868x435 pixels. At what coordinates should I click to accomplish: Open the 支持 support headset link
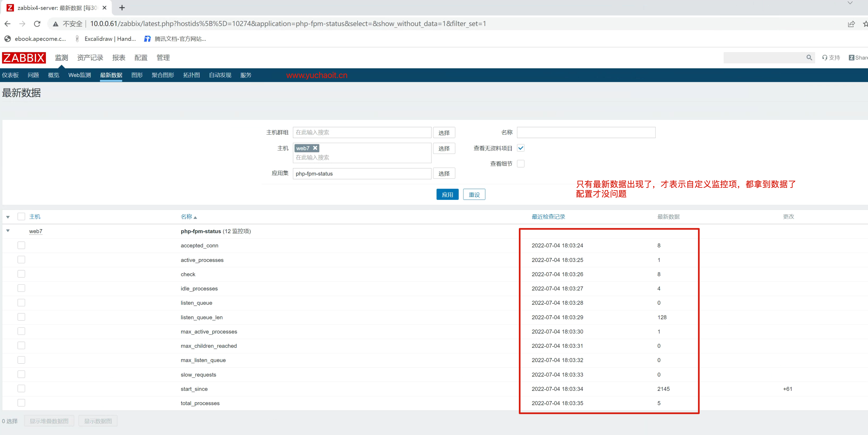point(831,58)
